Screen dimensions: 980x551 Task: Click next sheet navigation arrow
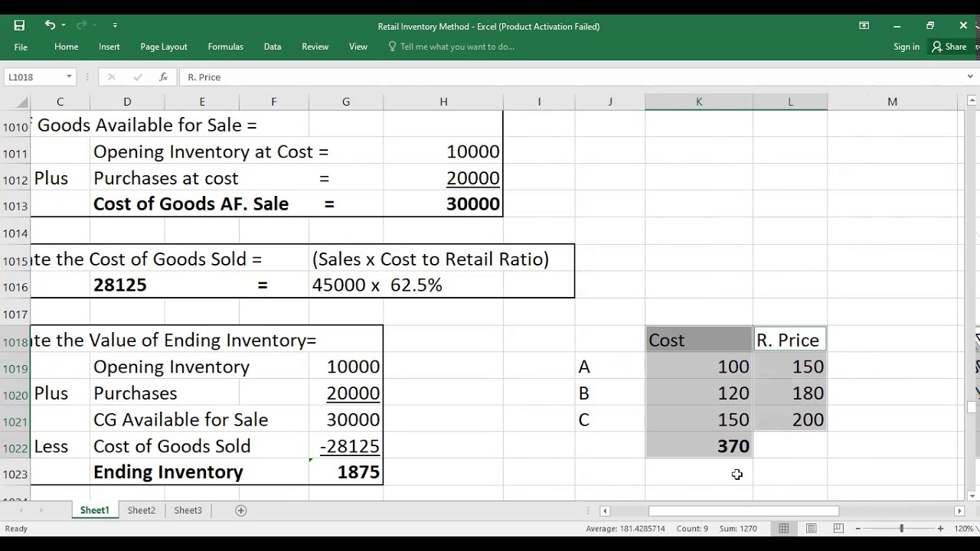(41, 510)
